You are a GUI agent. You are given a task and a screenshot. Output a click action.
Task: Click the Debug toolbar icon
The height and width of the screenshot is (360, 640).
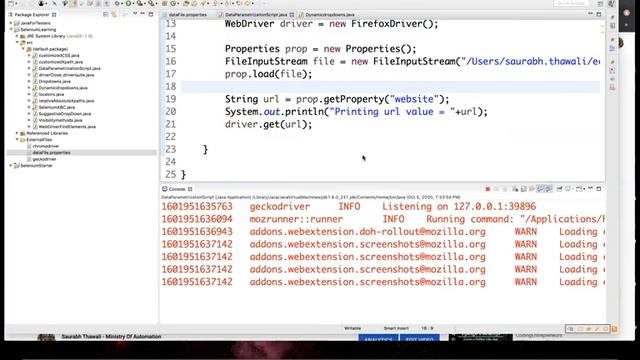click(118, 4)
